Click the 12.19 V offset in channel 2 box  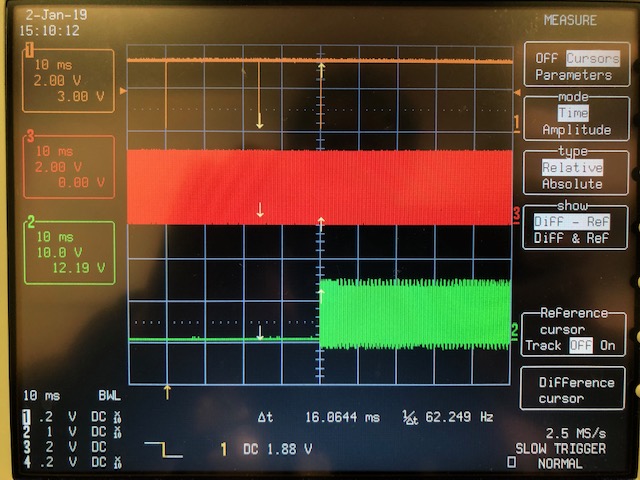pos(78,268)
